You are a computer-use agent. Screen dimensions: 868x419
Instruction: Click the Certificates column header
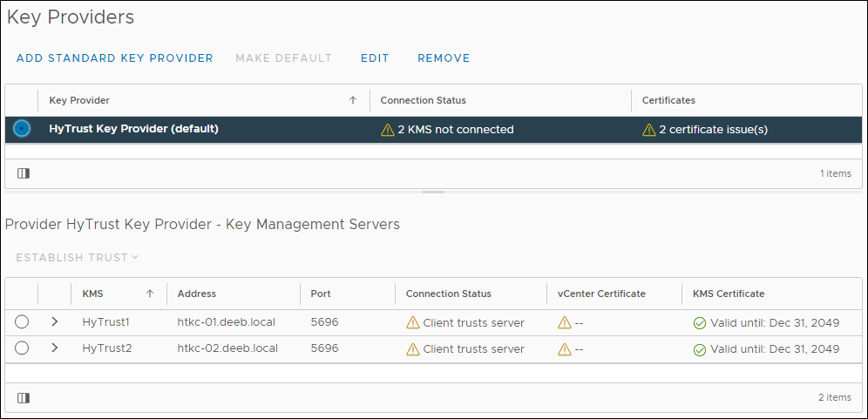pos(668,100)
